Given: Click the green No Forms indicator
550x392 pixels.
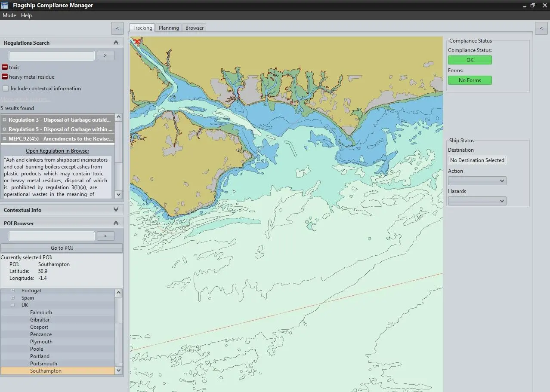Looking at the screenshot, I should pos(470,80).
